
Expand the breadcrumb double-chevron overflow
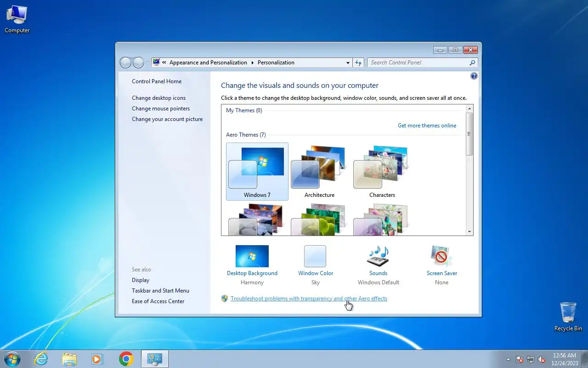(164, 63)
